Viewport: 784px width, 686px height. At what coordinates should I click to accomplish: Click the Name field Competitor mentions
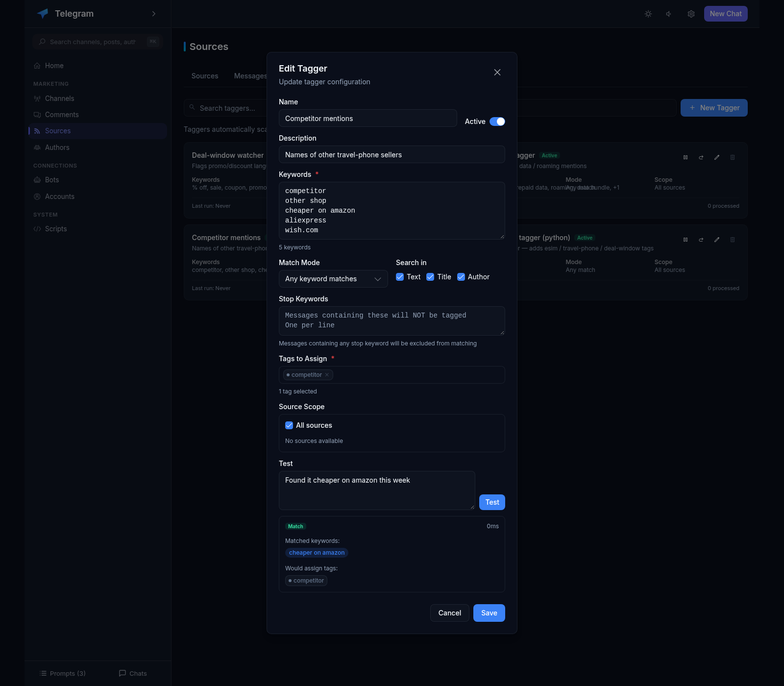click(x=368, y=119)
